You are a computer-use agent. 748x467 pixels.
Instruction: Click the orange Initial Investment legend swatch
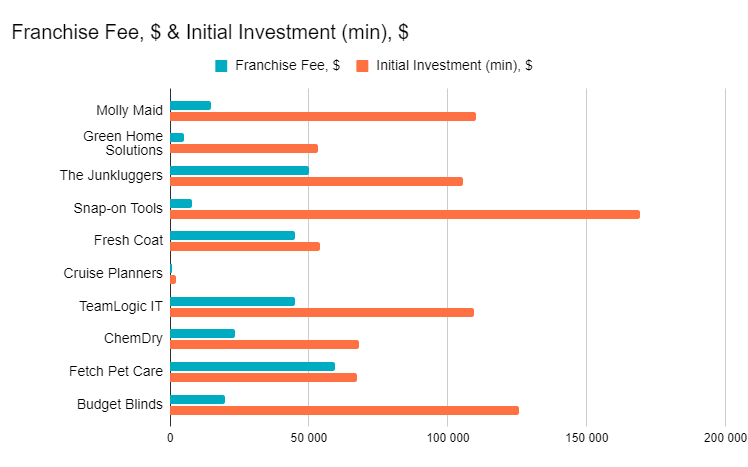pos(362,66)
